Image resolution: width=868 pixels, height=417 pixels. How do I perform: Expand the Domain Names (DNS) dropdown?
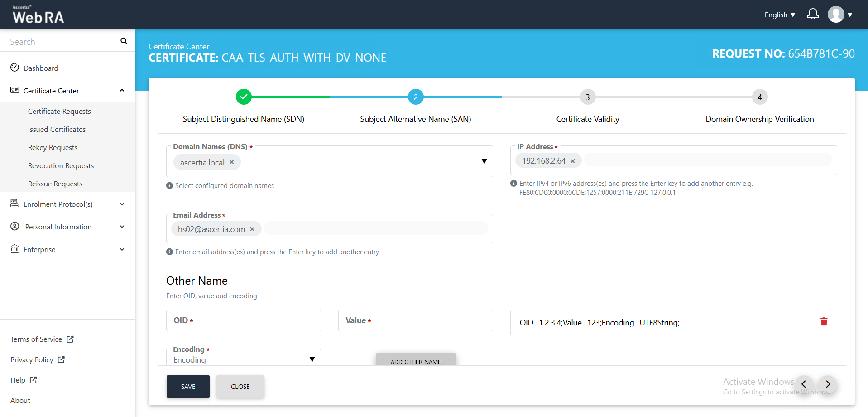[484, 161]
